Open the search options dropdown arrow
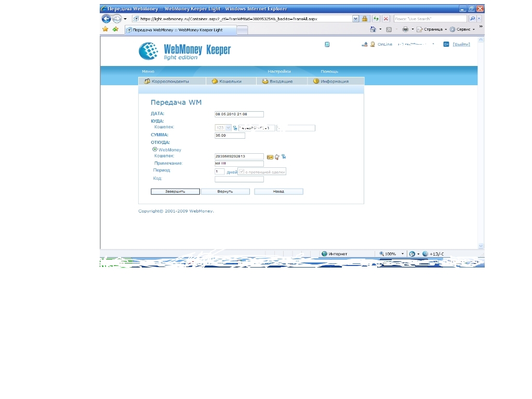Screen dimensions: 532x399 (x=479, y=19)
